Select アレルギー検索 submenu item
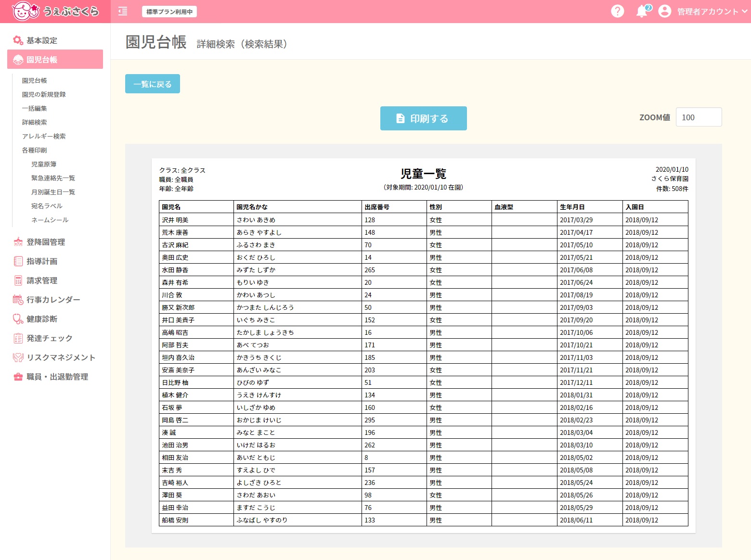The width and height of the screenshot is (751, 560). (44, 136)
